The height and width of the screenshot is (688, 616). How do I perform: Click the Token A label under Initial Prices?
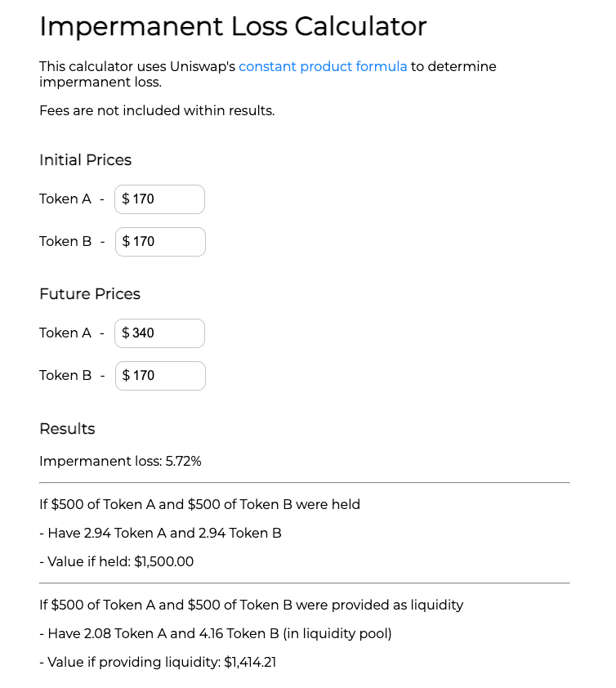[65, 199]
